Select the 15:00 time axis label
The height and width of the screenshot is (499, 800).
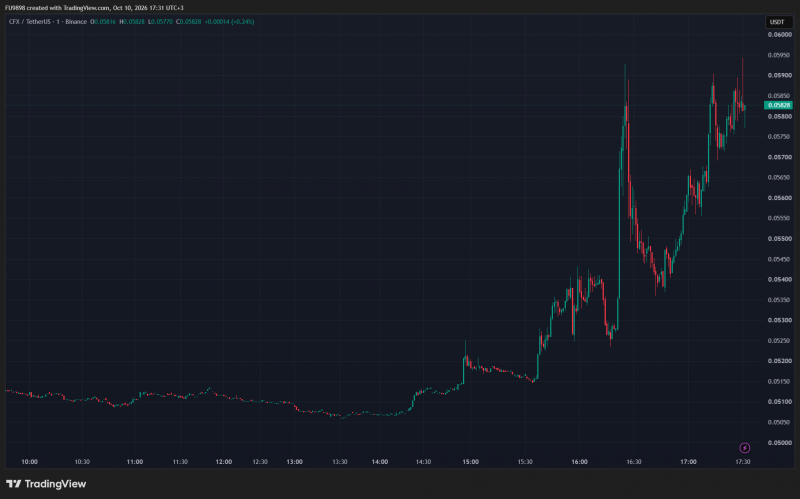click(x=470, y=462)
